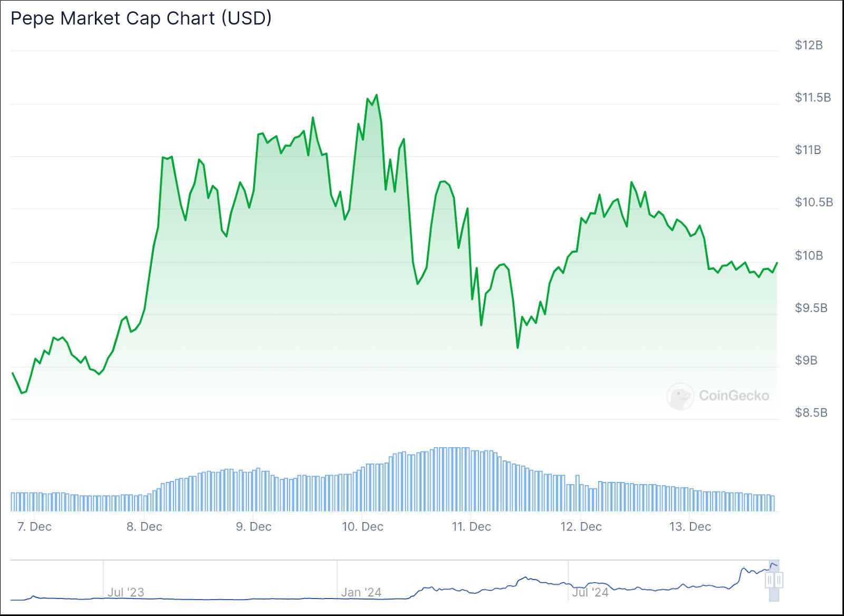The height and width of the screenshot is (616, 844).
Task: Jump to Jul '24 in navigator
Action: [590, 592]
